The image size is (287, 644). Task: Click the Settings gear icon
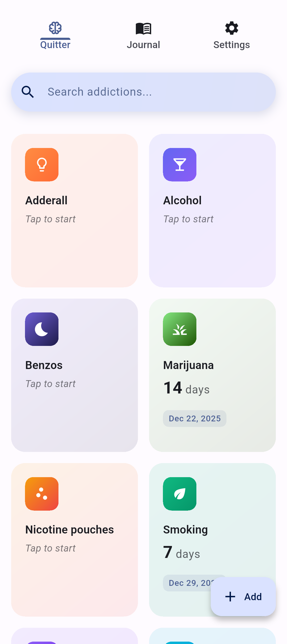[231, 28]
